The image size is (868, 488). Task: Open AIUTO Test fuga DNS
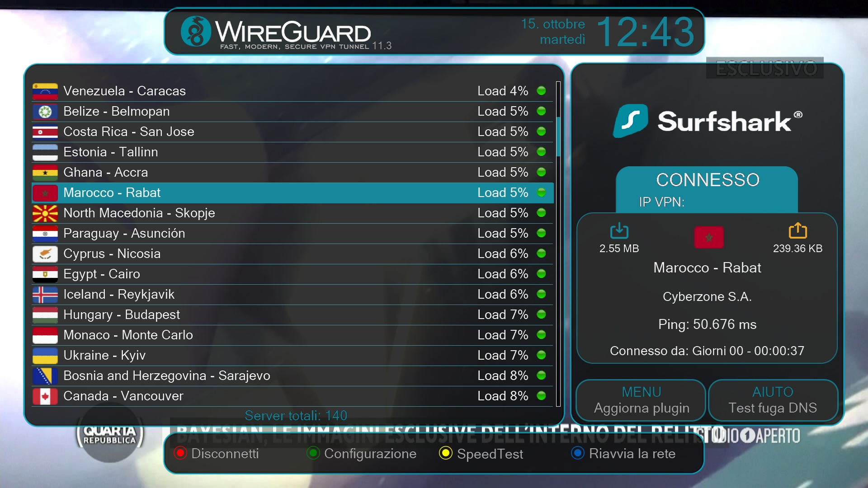coord(773,400)
